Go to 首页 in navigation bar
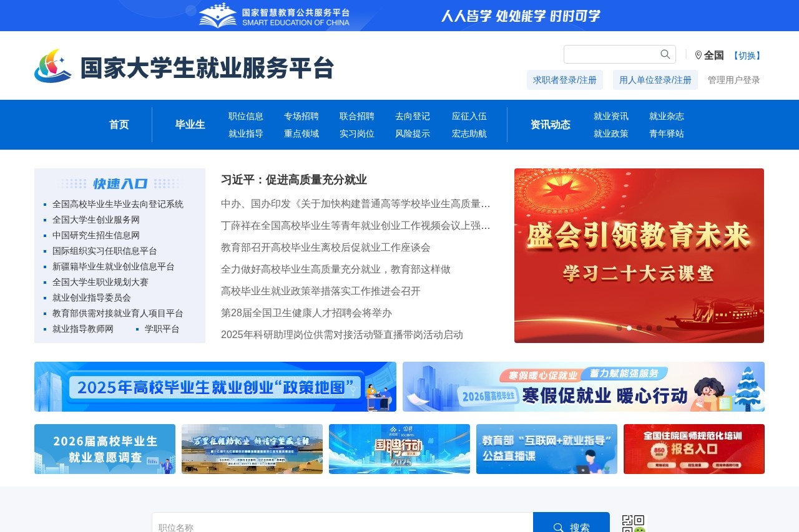 (x=119, y=125)
